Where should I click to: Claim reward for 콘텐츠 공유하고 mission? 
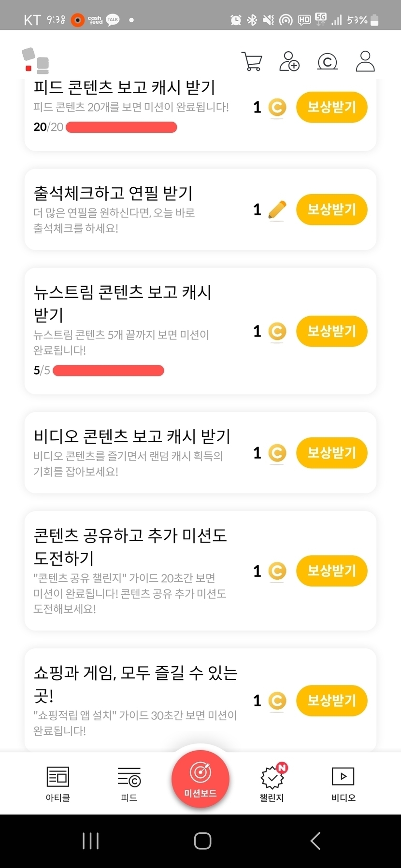[x=331, y=571]
